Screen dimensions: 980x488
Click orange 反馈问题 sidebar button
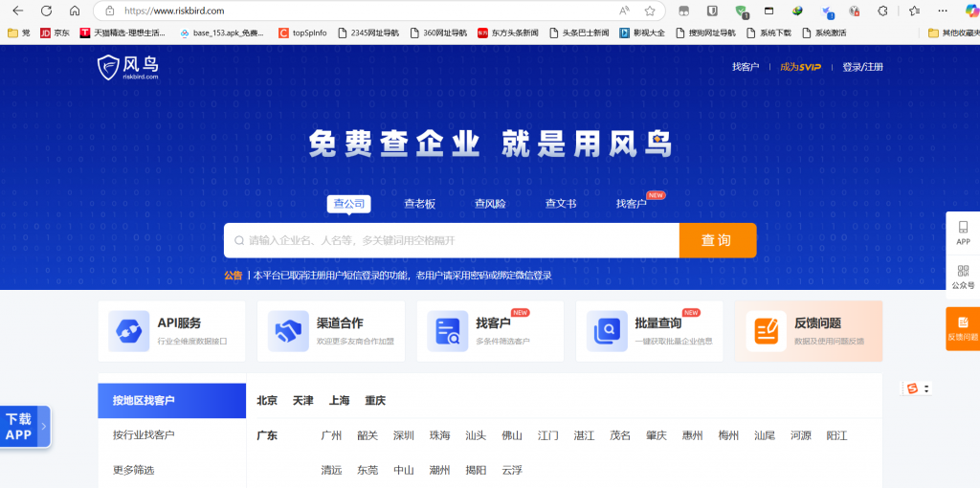pyautogui.click(x=963, y=328)
